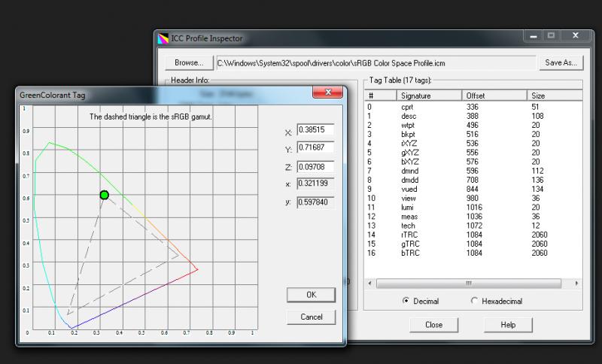Minimize the ICC Profile Inspector window
Screen dimensions: 602x364
pos(534,36)
